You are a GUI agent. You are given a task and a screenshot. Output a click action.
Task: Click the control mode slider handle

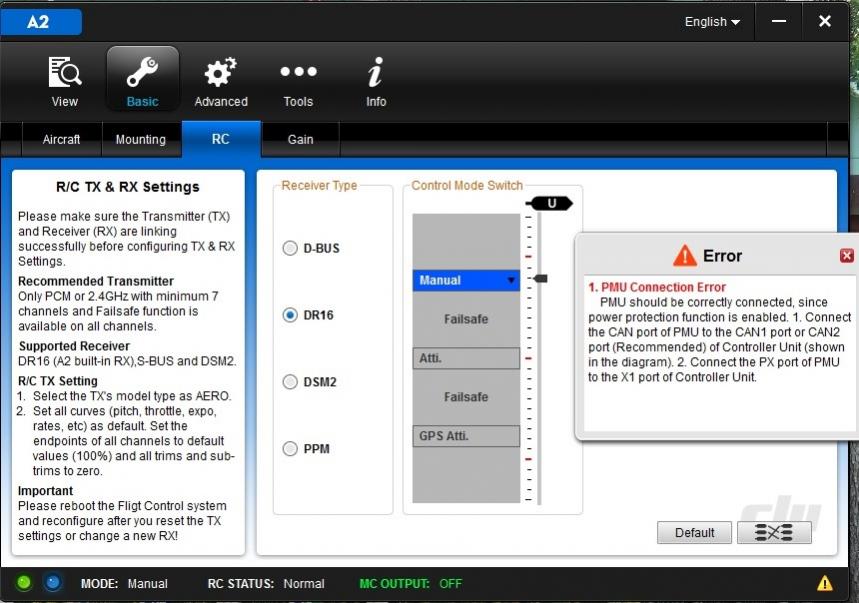click(540, 279)
